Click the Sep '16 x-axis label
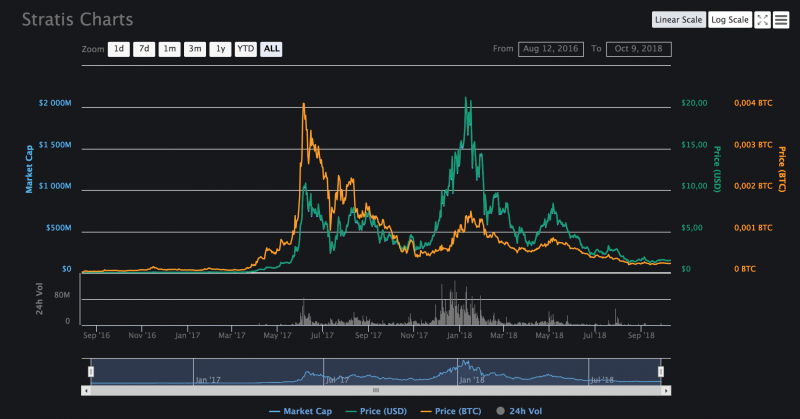 click(96, 335)
